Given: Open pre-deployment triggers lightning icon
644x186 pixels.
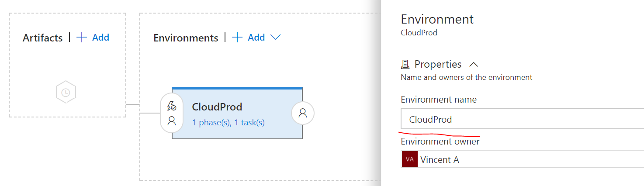Looking at the screenshot, I should click(172, 106).
